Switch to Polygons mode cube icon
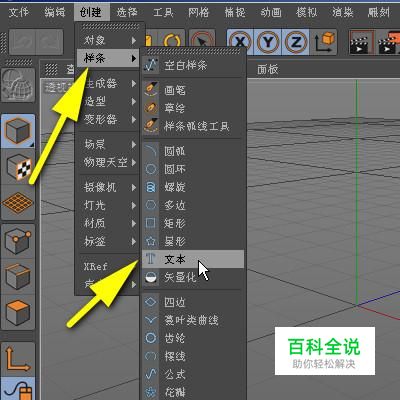 coord(18,313)
